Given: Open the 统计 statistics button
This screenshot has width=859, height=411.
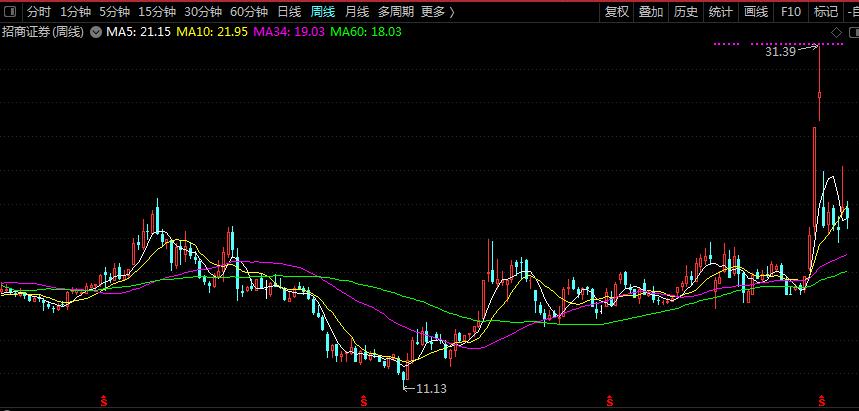Looking at the screenshot, I should [x=720, y=12].
